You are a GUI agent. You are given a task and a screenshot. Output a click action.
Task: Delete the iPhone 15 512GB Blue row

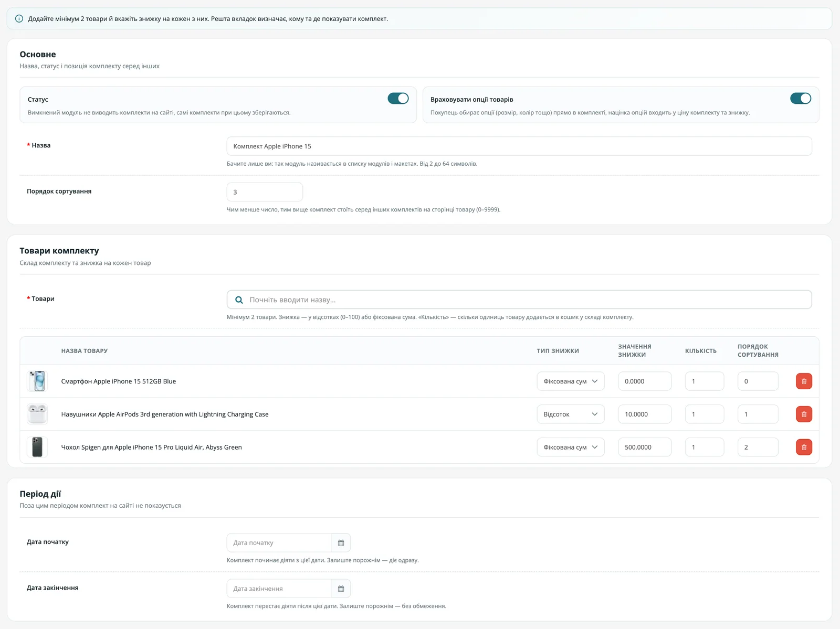coord(804,381)
